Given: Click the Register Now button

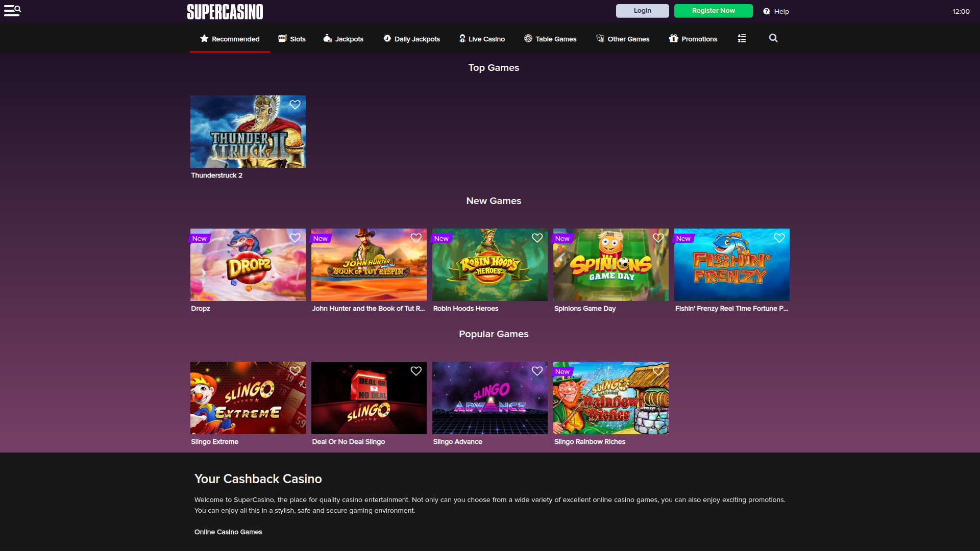Looking at the screenshot, I should (x=713, y=10).
